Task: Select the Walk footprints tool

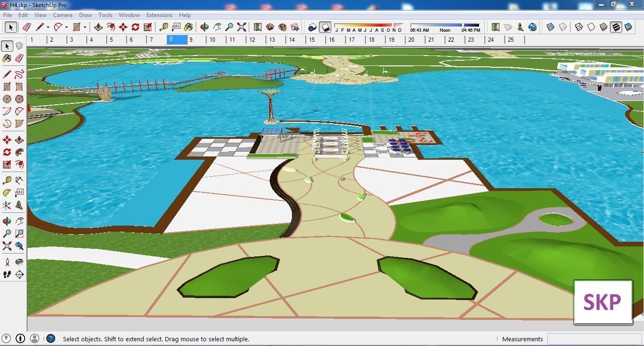Action: click(x=7, y=274)
